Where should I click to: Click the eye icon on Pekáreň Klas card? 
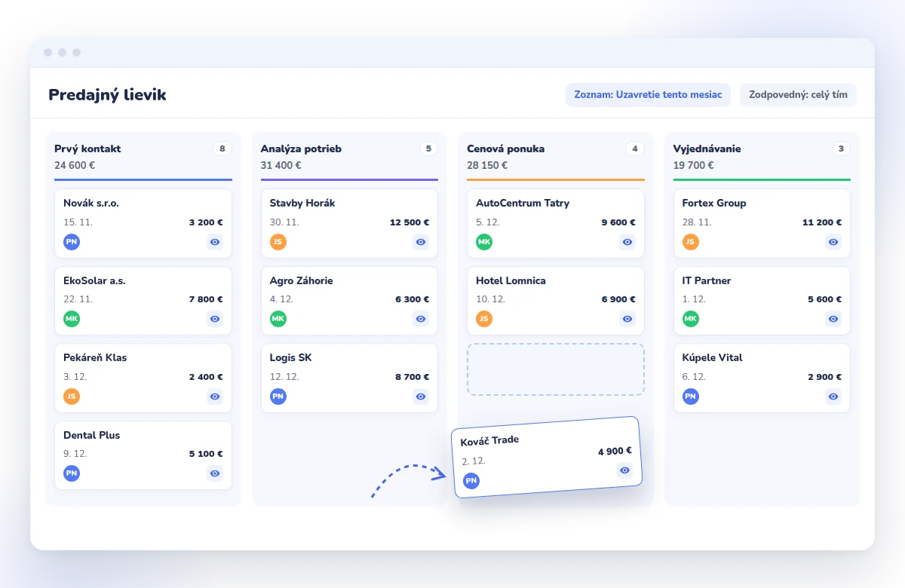pyautogui.click(x=215, y=397)
